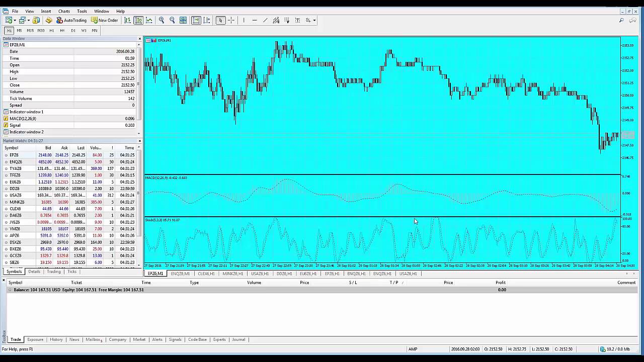Close the Data Window panel

(139, 39)
